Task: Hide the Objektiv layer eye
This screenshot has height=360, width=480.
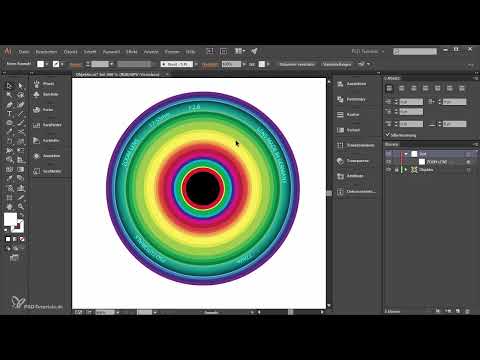Action: pos(389,170)
